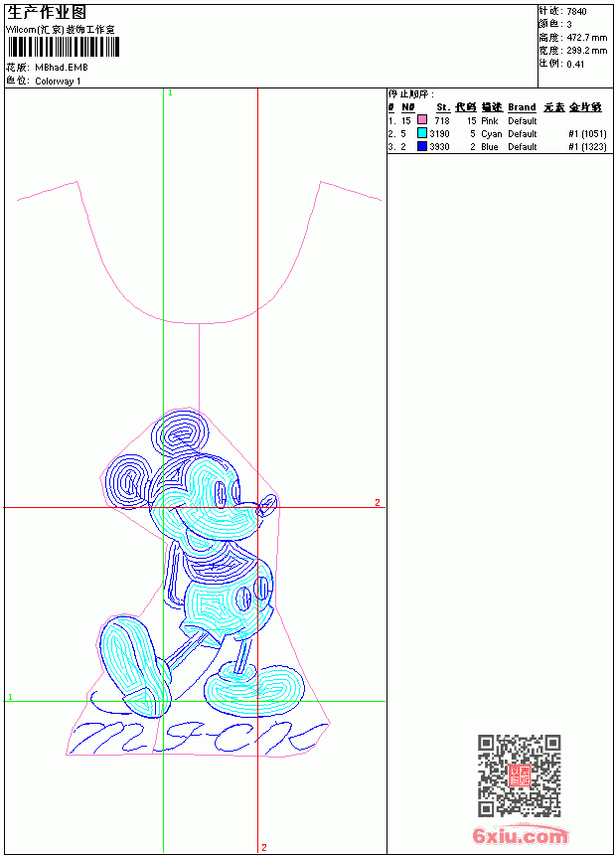This screenshot has height=855, width=616.
Task: Click the 停止顺序 heading
Action: 411,94
